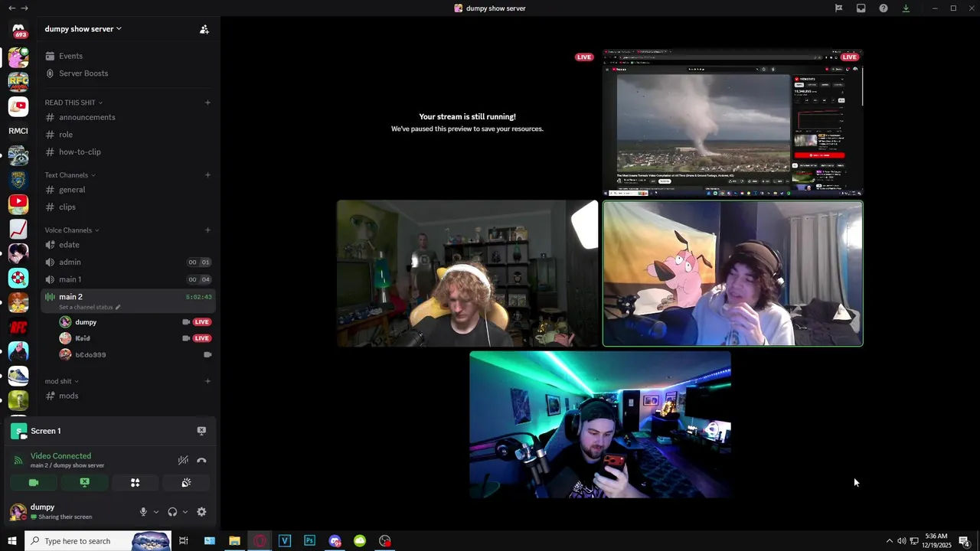Open microphone input options arrow
Screen dimensions: 980x551
click(x=156, y=512)
